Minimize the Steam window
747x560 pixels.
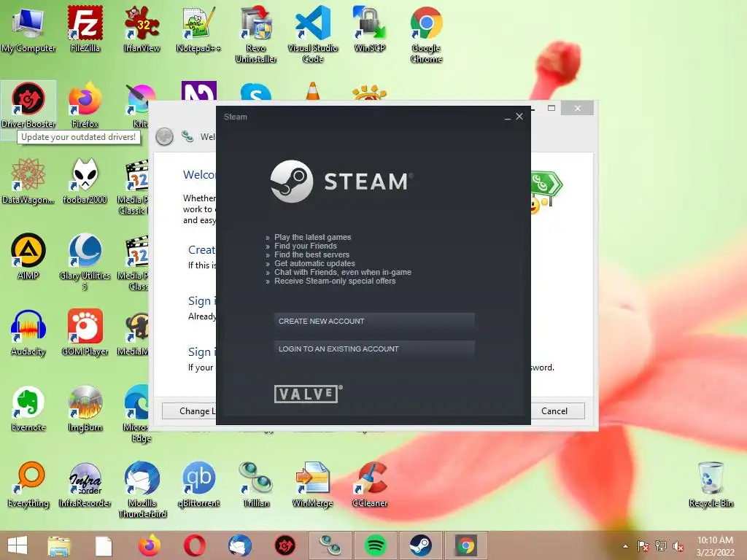(508, 117)
